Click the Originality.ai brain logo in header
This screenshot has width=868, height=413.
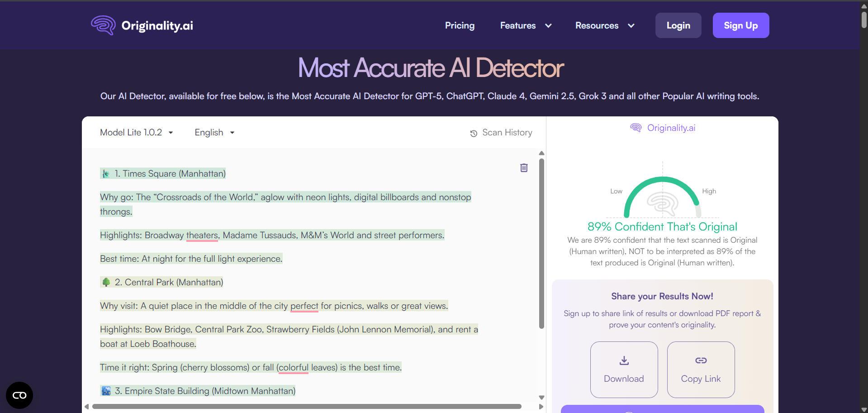click(x=103, y=25)
